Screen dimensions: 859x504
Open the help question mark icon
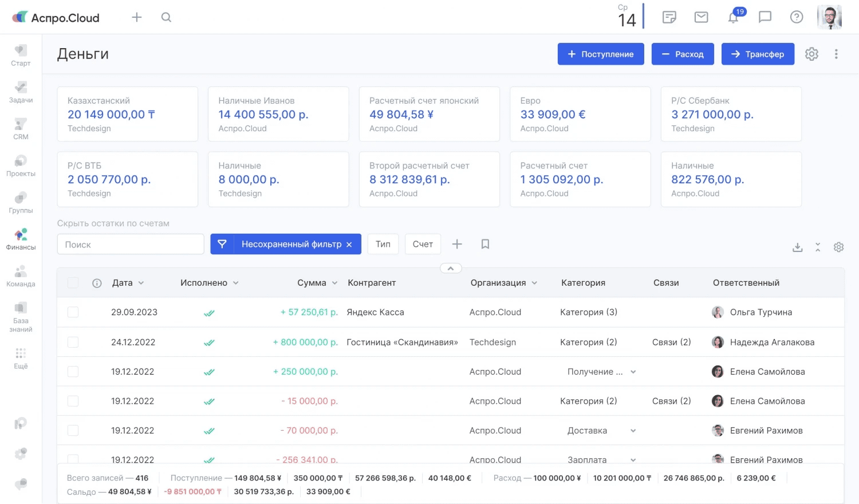[796, 17]
